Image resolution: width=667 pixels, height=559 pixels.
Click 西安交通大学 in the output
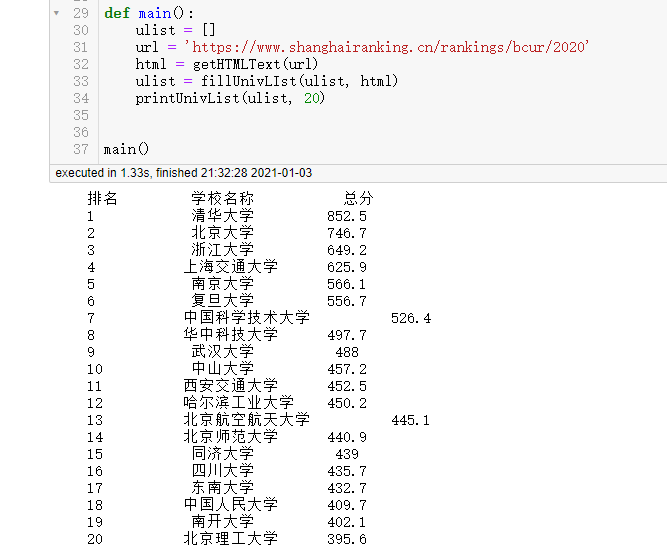231,386
